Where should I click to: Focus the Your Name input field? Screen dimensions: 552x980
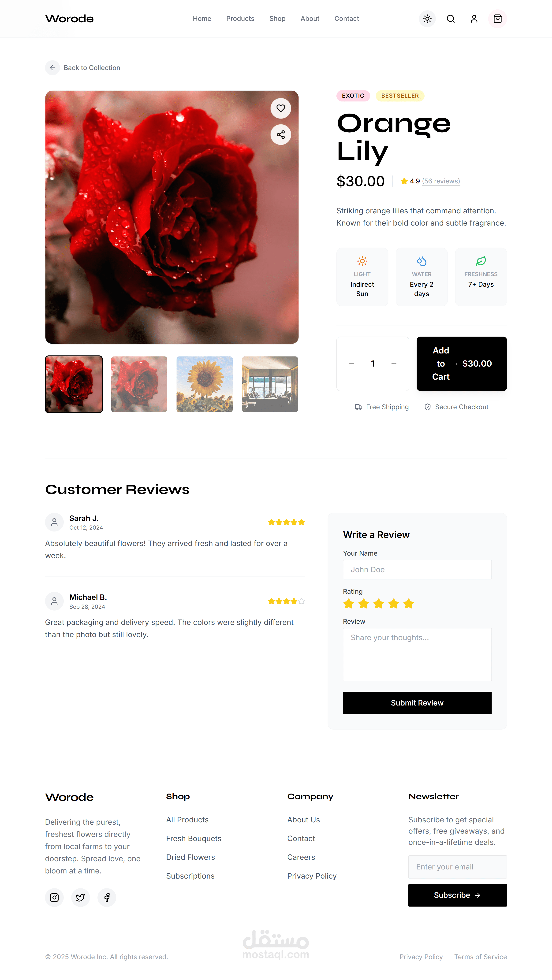pos(417,569)
